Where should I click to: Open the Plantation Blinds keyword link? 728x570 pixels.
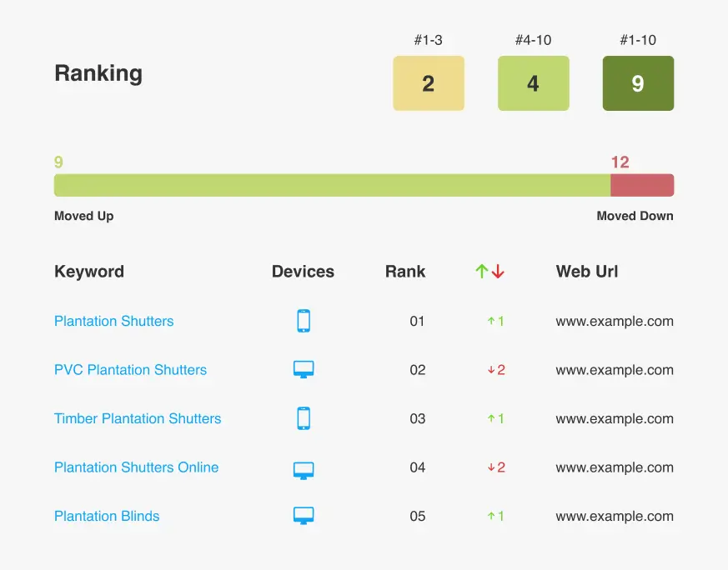click(107, 516)
